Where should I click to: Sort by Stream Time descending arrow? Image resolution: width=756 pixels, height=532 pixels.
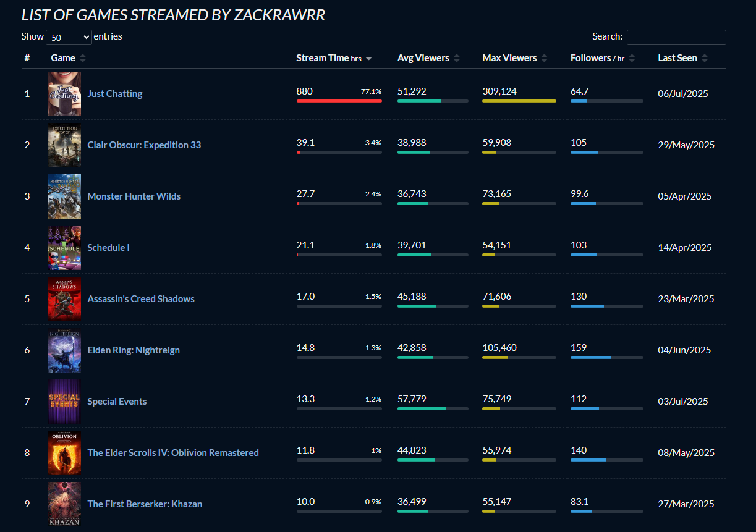[369, 59]
